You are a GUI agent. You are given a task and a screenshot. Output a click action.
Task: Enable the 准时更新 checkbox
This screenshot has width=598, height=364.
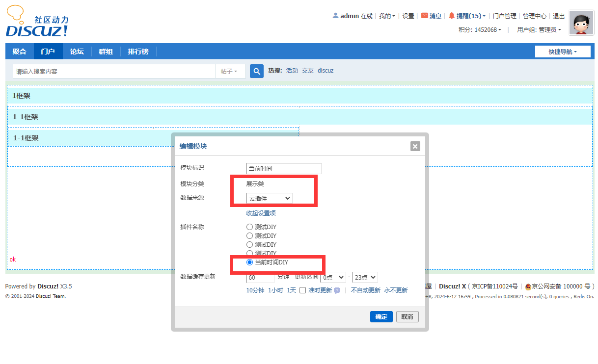pyautogui.click(x=302, y=290)
